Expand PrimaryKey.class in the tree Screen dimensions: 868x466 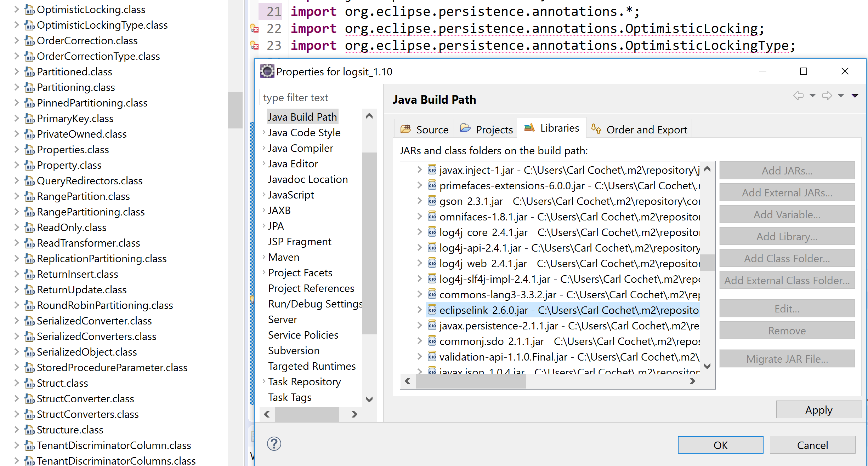[16, 119]
